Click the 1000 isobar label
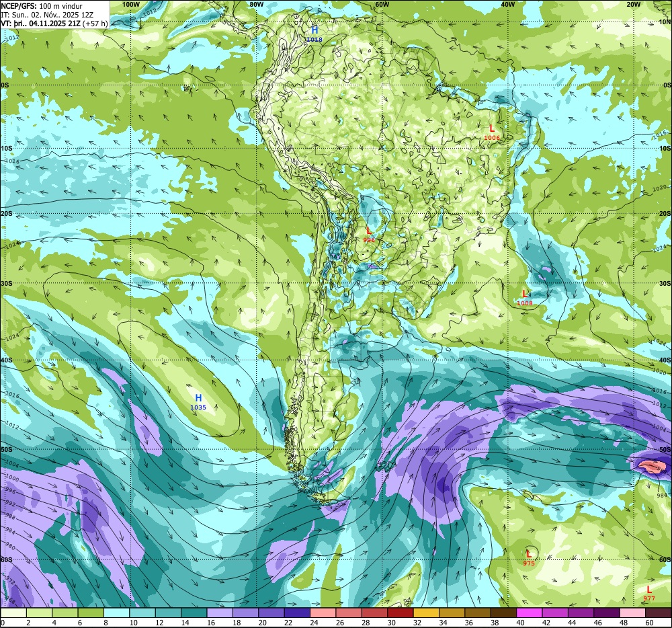Image resolution: width=672 pixels, height=628 pixels. [11, 477]
